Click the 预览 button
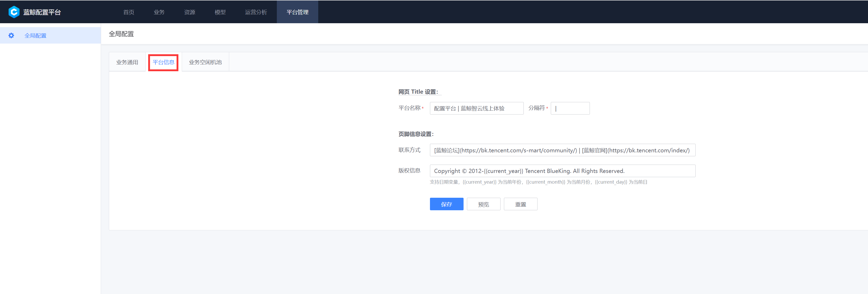The height and width of the screenshot is (294, 868). (484, 204)
